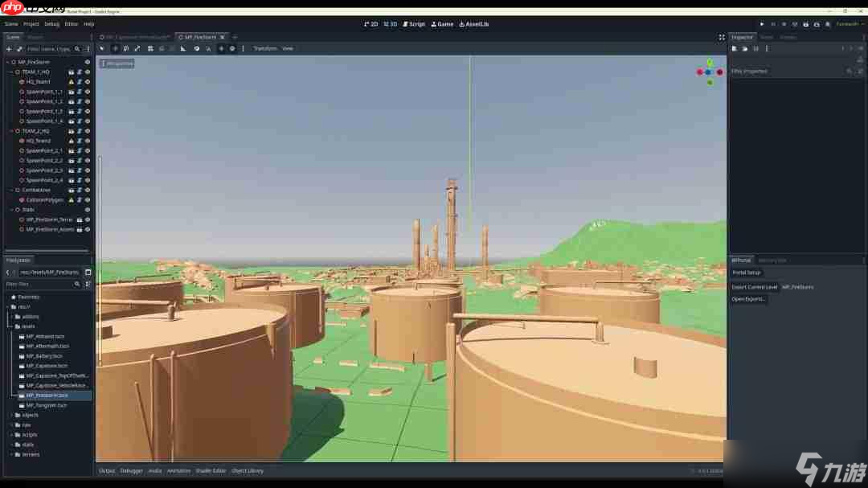Click the Open Exports button
The height and width of the screenshot is (488, 868).
click(x=748, y=299)
